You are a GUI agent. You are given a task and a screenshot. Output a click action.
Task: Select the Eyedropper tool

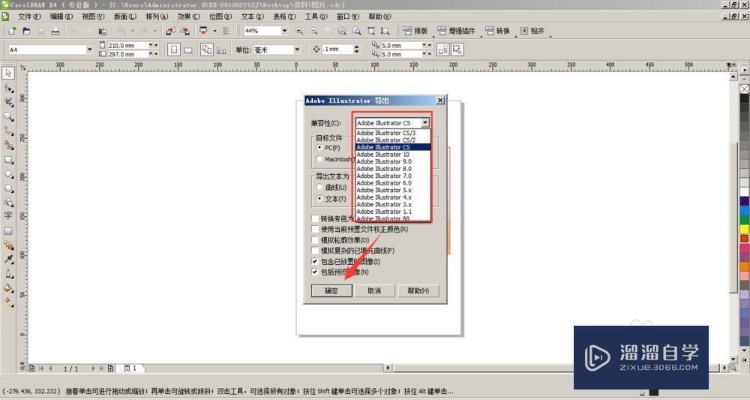coord(8,259)
